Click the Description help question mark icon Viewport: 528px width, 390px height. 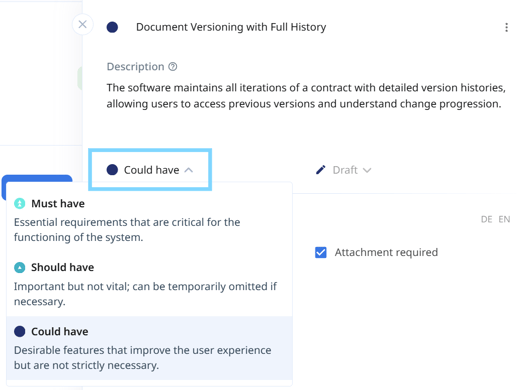tap(173, 67)
